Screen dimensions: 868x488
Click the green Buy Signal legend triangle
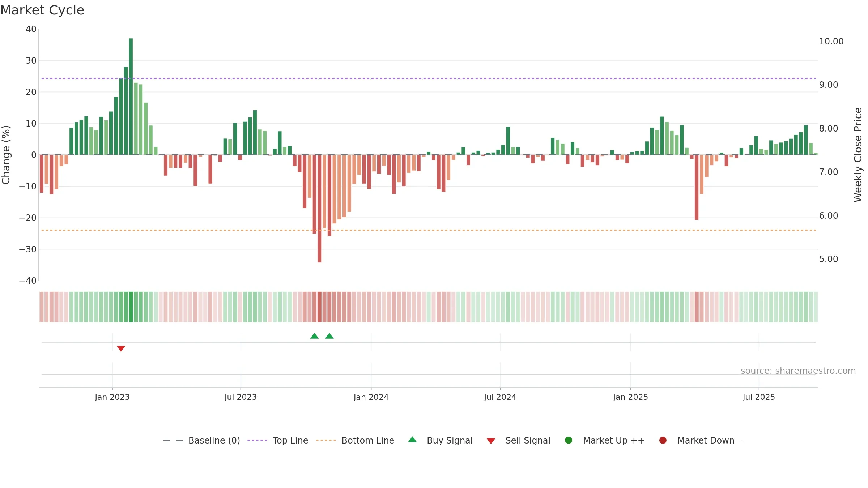[x=412, y=440]
